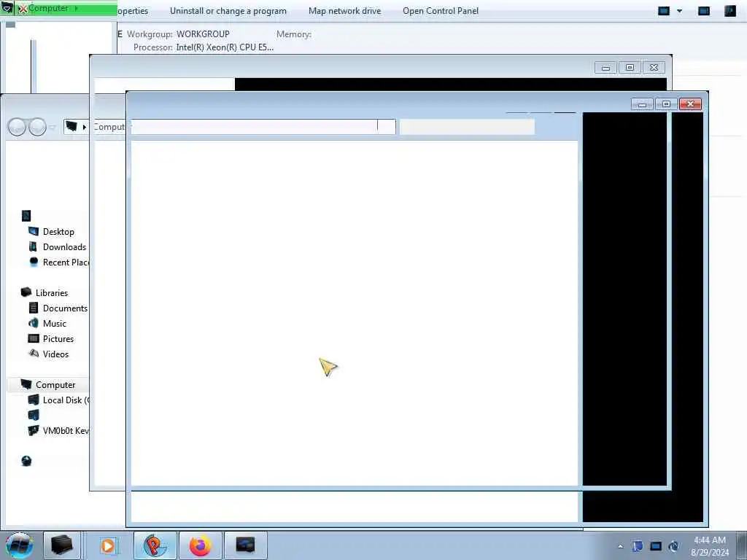
Task: Click the Videos library icon
Action: tap(34, 354)
